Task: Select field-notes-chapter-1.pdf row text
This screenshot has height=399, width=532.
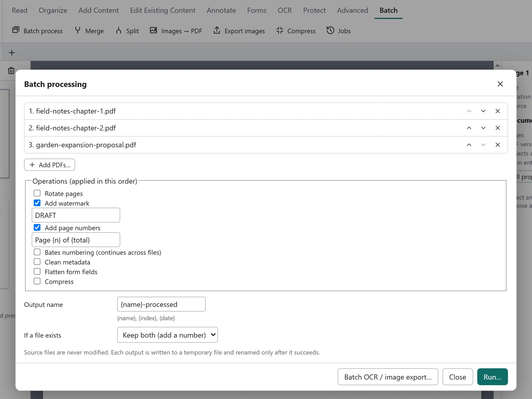Action: (72, 111)
